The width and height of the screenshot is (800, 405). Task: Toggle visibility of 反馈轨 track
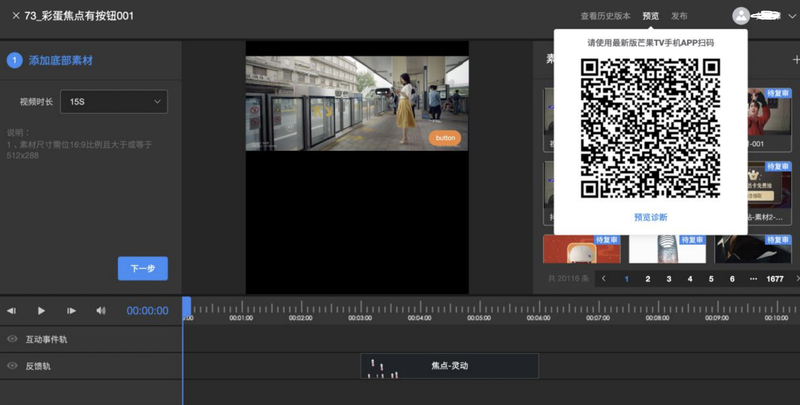[12, 366]
